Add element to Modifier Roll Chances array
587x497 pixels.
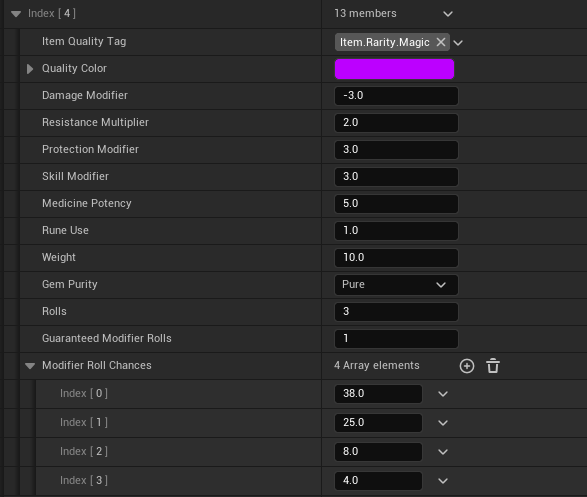click(467, 366)
